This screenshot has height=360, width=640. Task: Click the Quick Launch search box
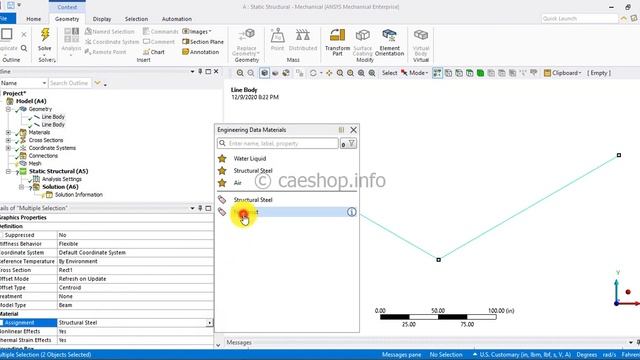pyautogui.click(x=580, y=19)
